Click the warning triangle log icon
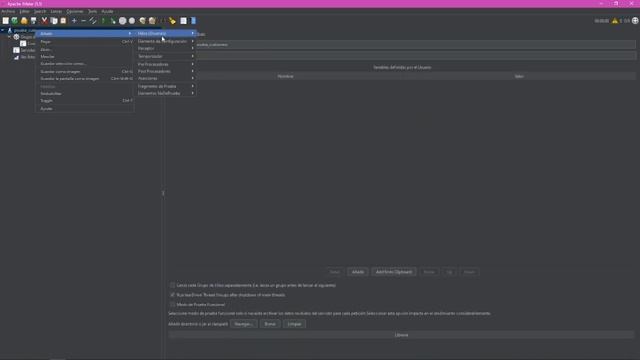The image size is (640, 360). pos(615,21)
